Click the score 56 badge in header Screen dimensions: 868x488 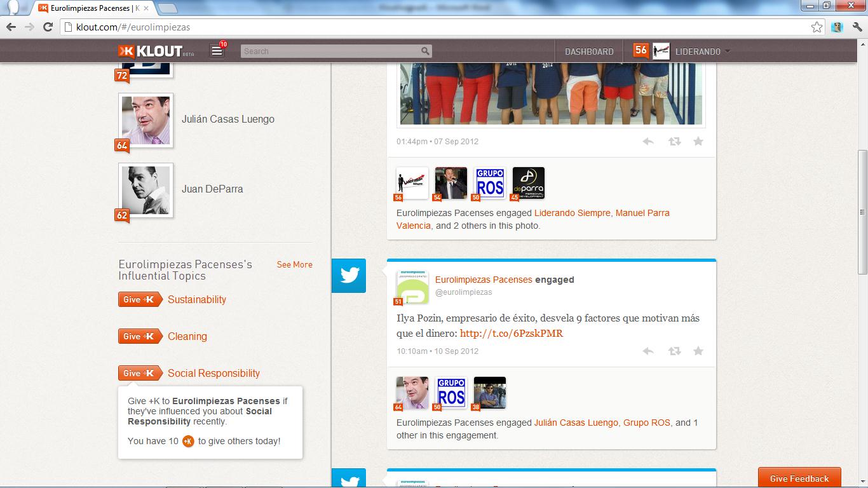(x=641, y=51)
